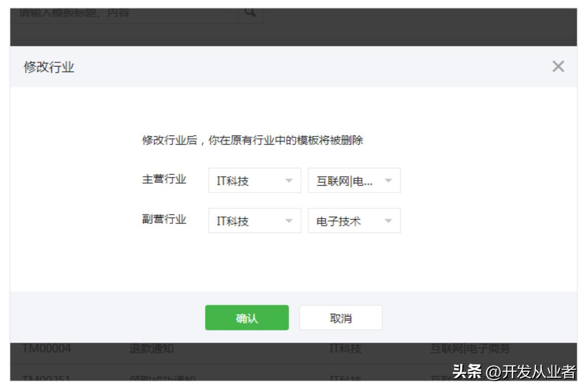Click the close X on 修改行业 dialog
This screenshot has height=391, width=588.
[x=559, y=66]
